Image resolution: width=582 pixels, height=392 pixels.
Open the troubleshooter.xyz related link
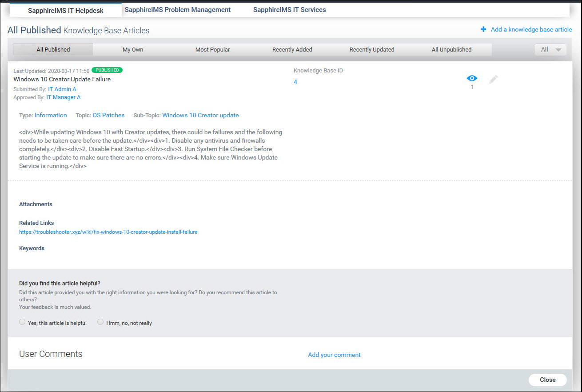[108, 232]
